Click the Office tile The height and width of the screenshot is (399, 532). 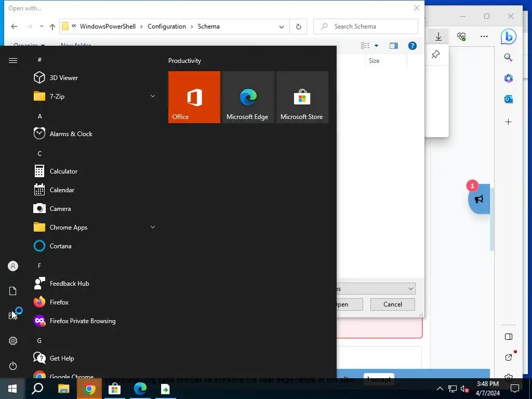coord(194,97)
